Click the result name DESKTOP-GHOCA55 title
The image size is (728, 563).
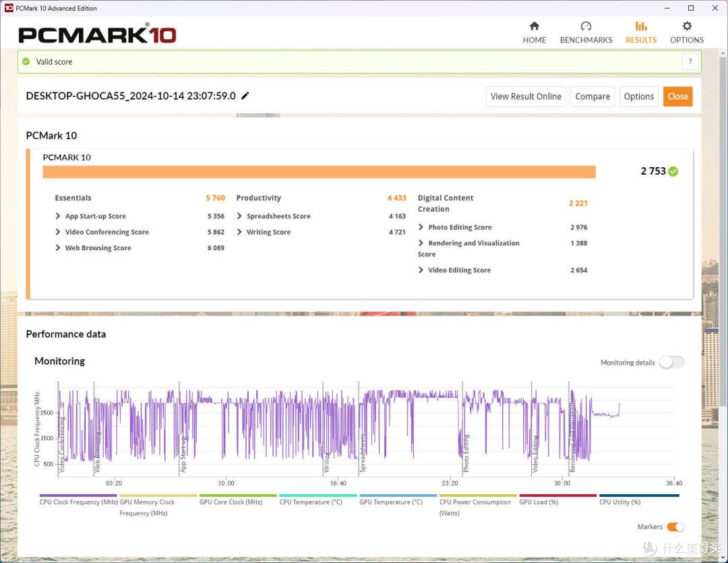coord(131,96)
